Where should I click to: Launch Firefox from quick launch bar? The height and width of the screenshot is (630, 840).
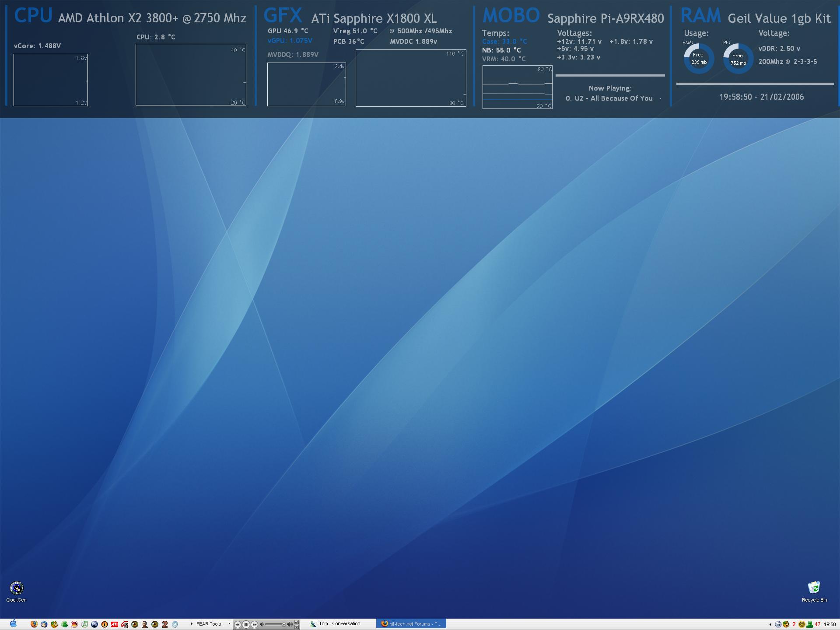[x=34, y=624]
